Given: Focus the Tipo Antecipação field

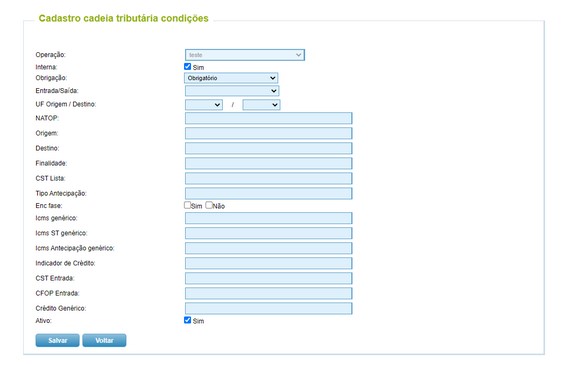Looking at the screenshot, I should (268, 194).
